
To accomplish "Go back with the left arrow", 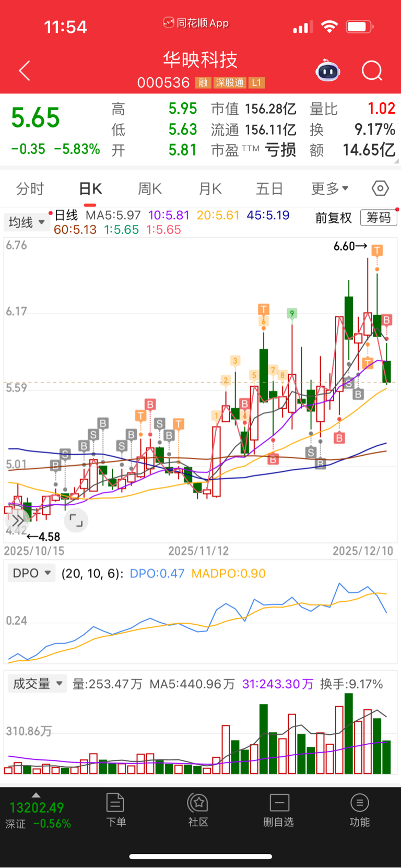I will [x=25, y=70].
